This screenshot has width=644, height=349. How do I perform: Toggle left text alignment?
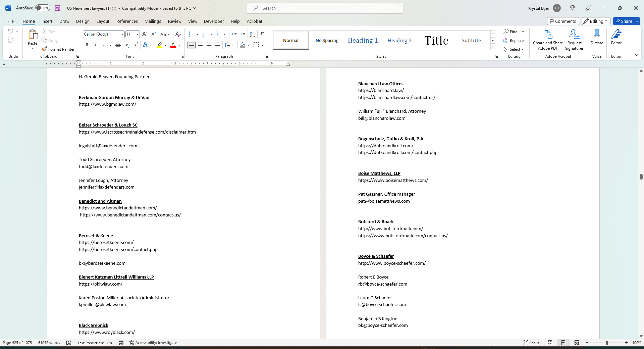tap(192, 45)
